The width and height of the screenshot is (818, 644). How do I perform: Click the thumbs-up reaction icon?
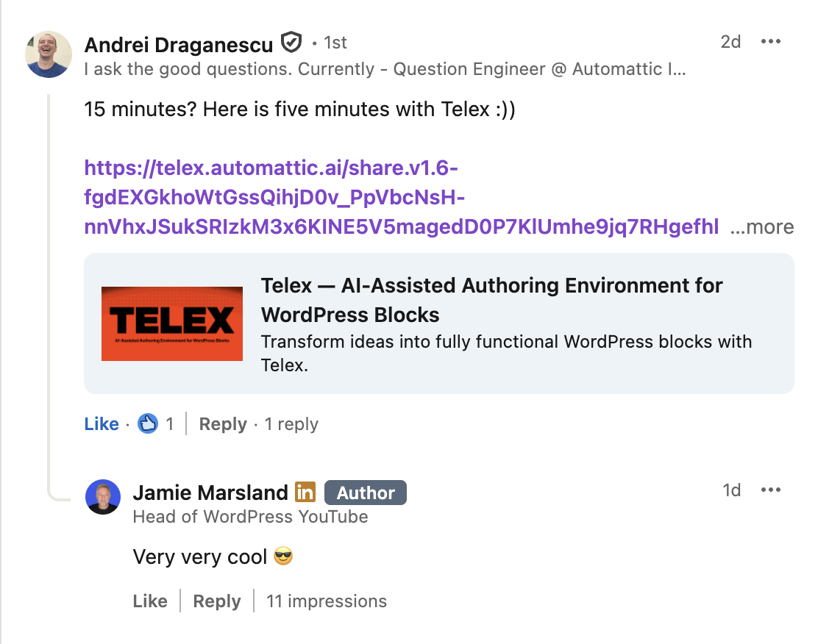pyautogui.click(x=149, y=423)
